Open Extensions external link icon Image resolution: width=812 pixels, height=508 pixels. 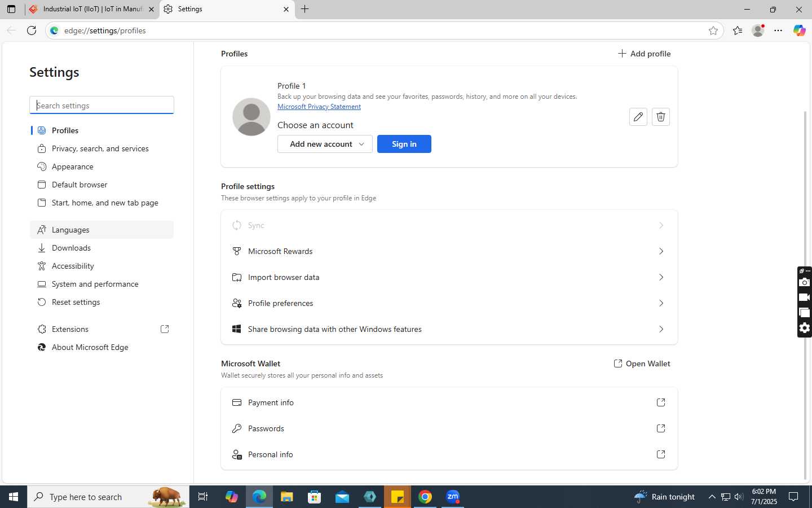pyautogui.click(x=165, y=329)
